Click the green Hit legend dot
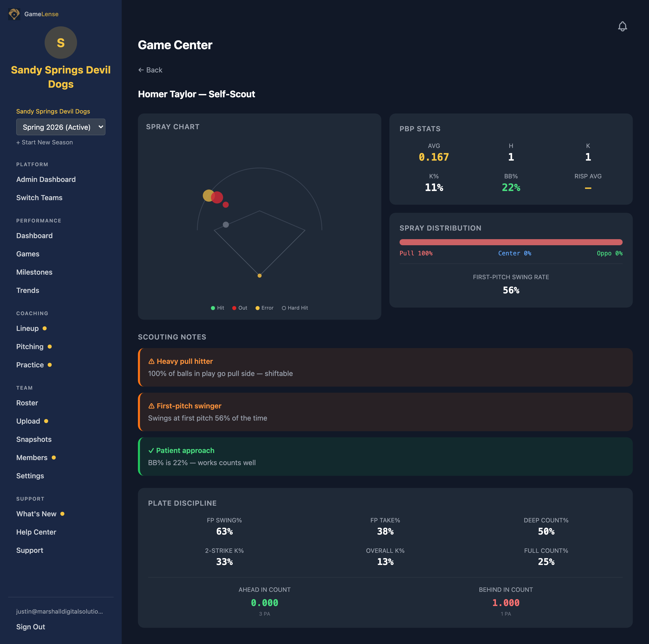This screenshot has width=649, height=644. pyautogui.click(x=213, y=308)
